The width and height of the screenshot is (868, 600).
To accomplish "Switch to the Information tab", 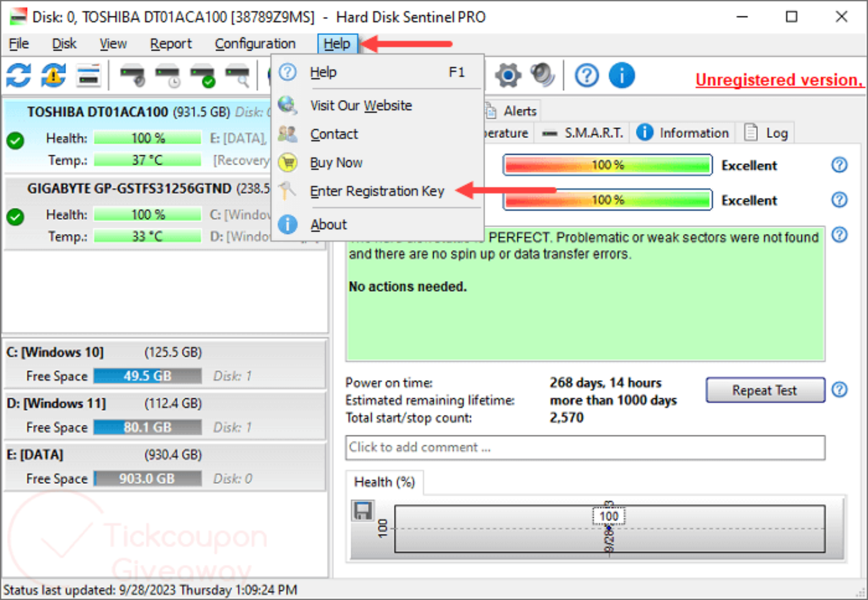I will tap(682, 133).
